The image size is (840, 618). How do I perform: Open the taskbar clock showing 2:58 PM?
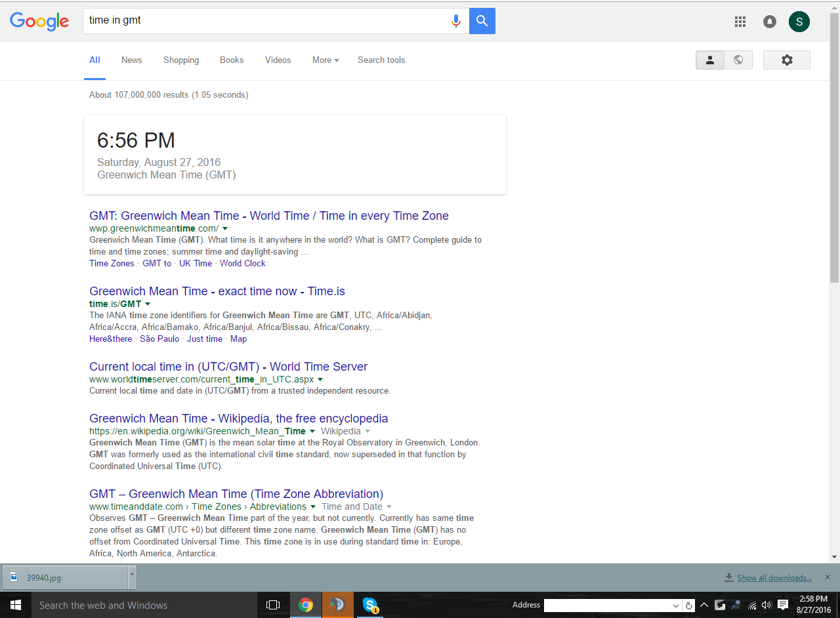tap(814, 604)
